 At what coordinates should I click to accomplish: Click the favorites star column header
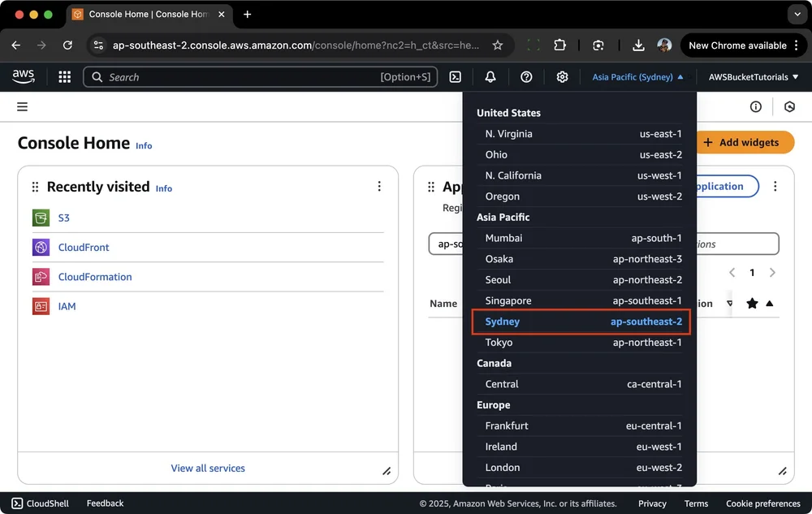pos(752,304)
